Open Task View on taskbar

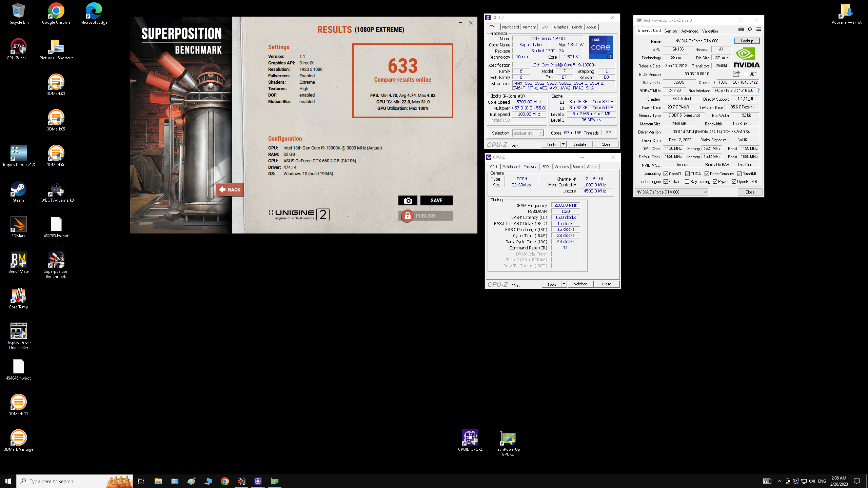[141, 481]
